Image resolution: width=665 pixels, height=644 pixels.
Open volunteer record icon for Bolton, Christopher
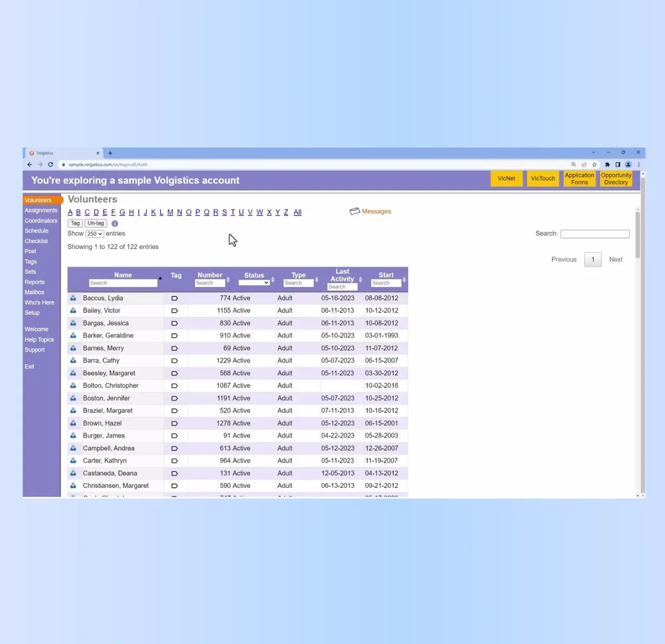pyautogui.click(x=73, y=385)
